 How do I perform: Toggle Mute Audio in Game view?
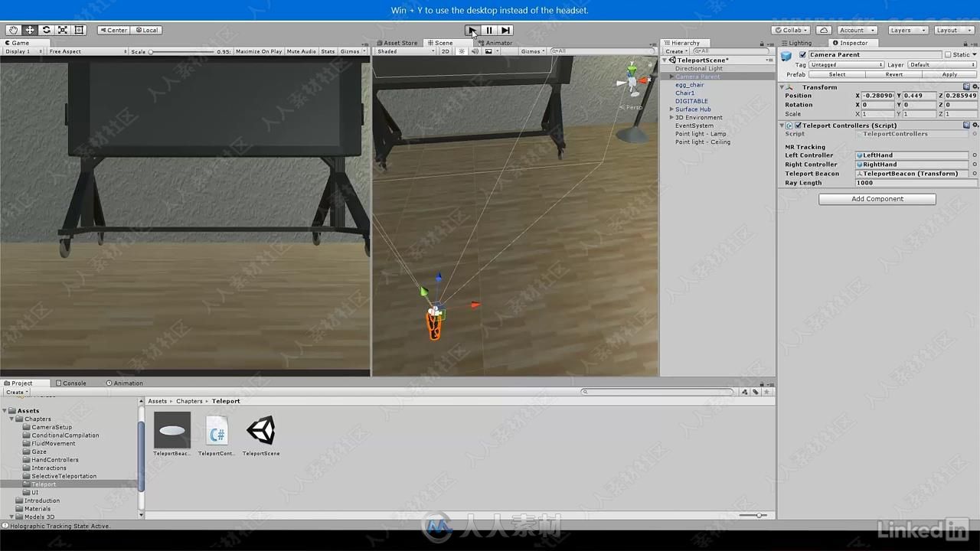pyautogui.click(x=302, y=51)
